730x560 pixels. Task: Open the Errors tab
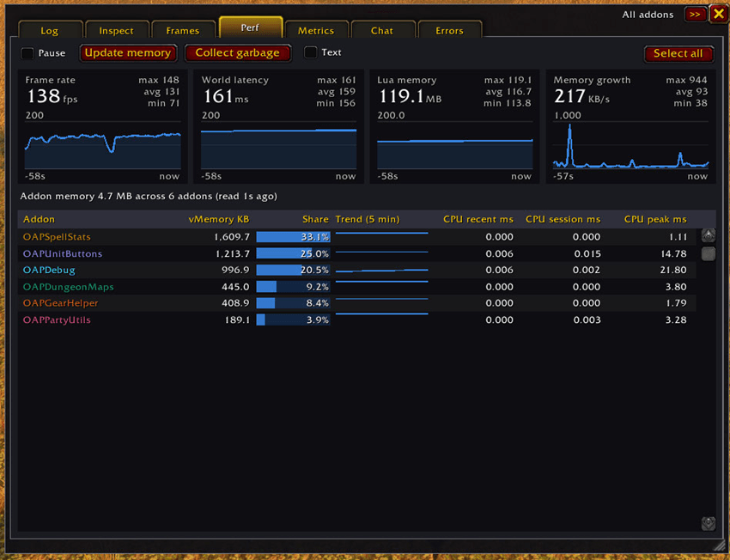click(450, 30)
